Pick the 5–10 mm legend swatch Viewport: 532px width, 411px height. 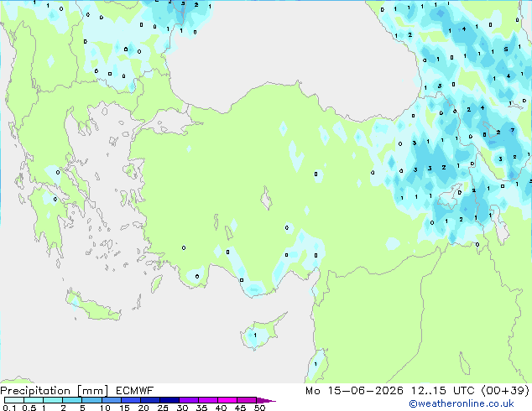point(91,400)
